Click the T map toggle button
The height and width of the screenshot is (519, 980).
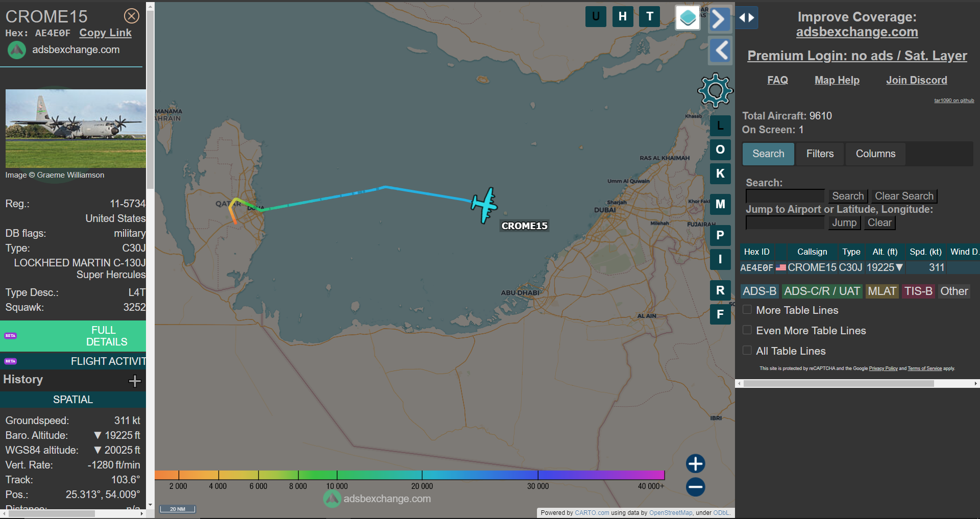point(650,16)
